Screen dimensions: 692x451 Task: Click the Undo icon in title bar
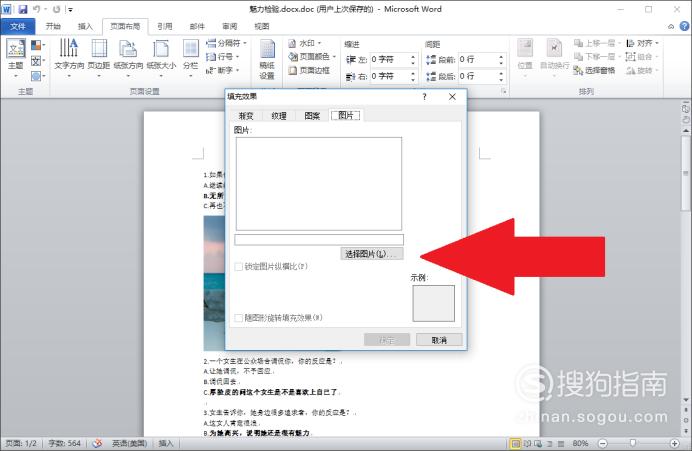(x=37, y=8)
